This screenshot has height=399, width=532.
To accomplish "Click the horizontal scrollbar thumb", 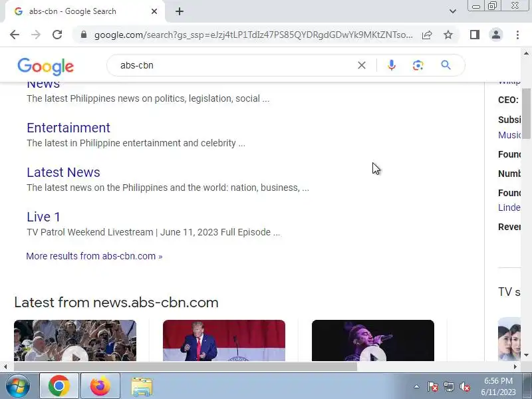I will click(186, 367).
